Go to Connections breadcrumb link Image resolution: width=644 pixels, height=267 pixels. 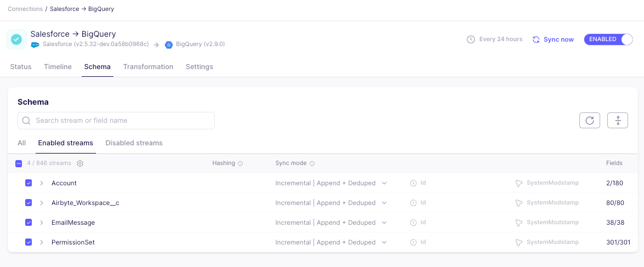[25, 9]
